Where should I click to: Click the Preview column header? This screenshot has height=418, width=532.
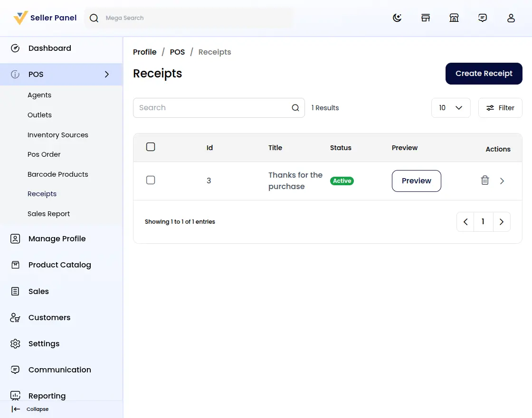pyautogui.click(x=404, y=148)
